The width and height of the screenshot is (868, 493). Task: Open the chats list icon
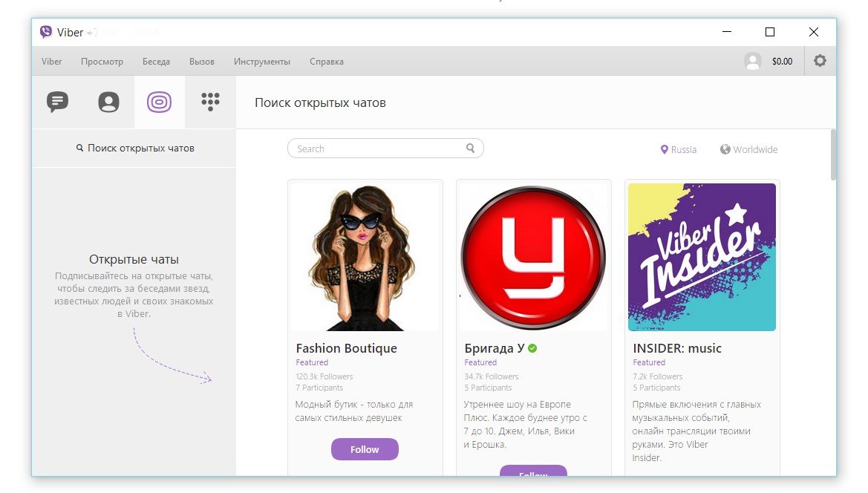pos(57,102)
